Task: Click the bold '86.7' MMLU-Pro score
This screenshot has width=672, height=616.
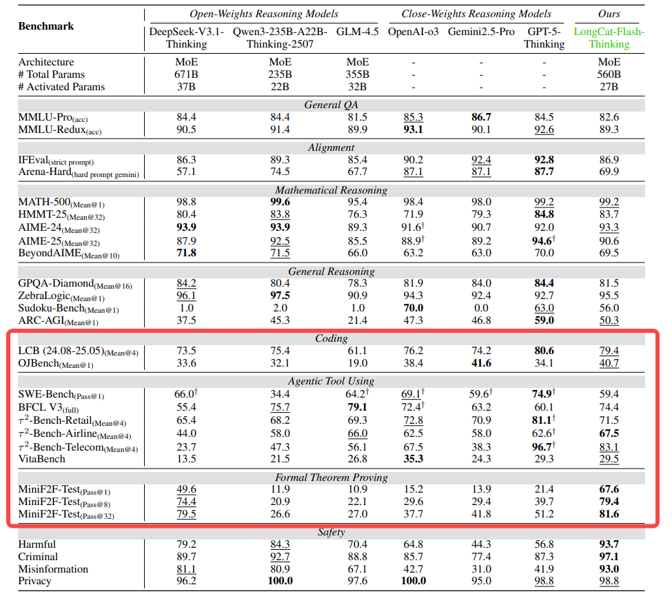Action: pos(481,117)
